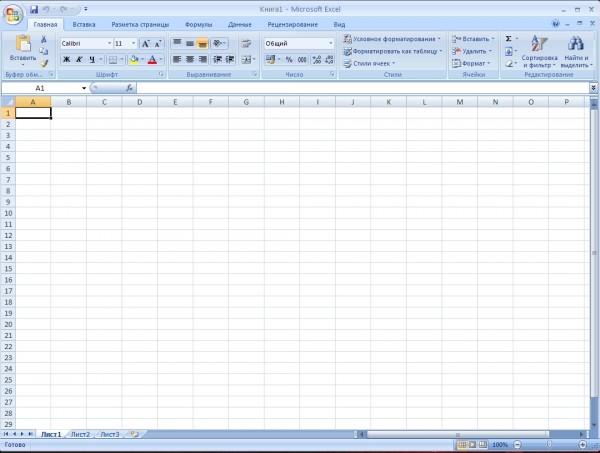
Task: Open Общий number format dropdown
Action: pos(331,44)
